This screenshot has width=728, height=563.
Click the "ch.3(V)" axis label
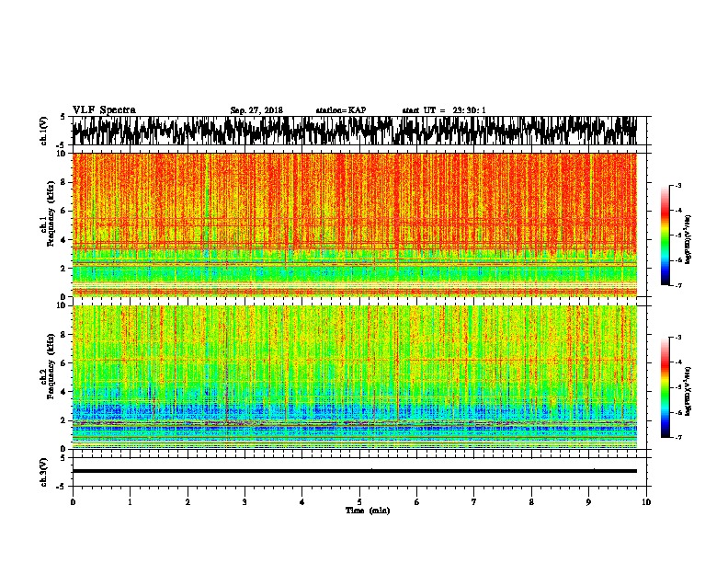44,472
